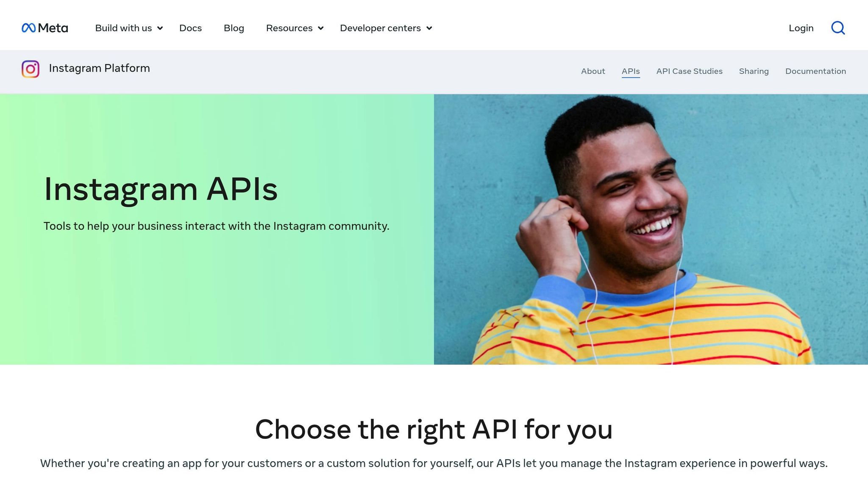Select the APIs tab
868x488 pixels.
tap(631, 71)
